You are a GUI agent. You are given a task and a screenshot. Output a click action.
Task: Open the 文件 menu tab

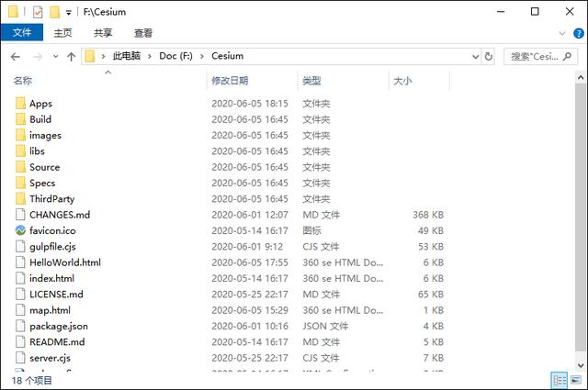point(22,33)
